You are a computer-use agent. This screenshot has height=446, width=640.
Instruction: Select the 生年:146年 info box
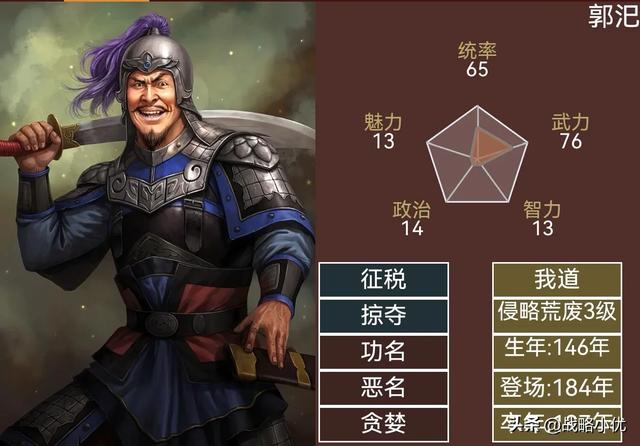(x=557, y=351)
